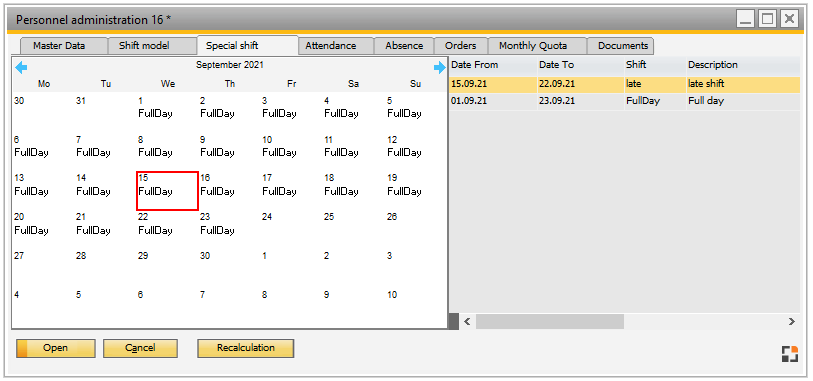The height and width of the screenshot is (381, 813).
Task: Click the layout icon in bottom-right corner
Action: 790,354
